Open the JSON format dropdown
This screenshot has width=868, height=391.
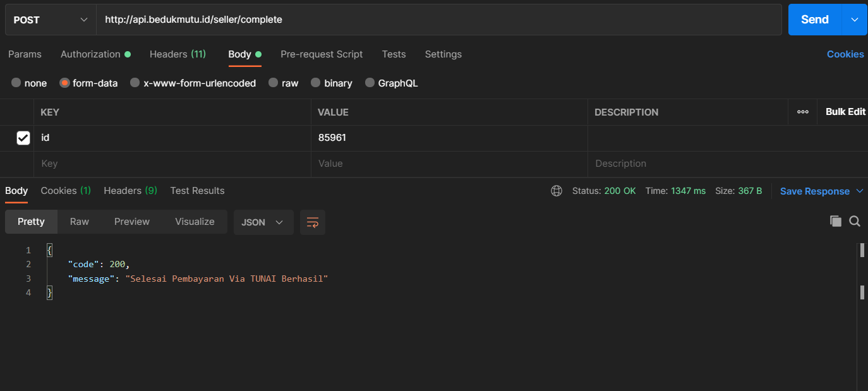point(263,222)
